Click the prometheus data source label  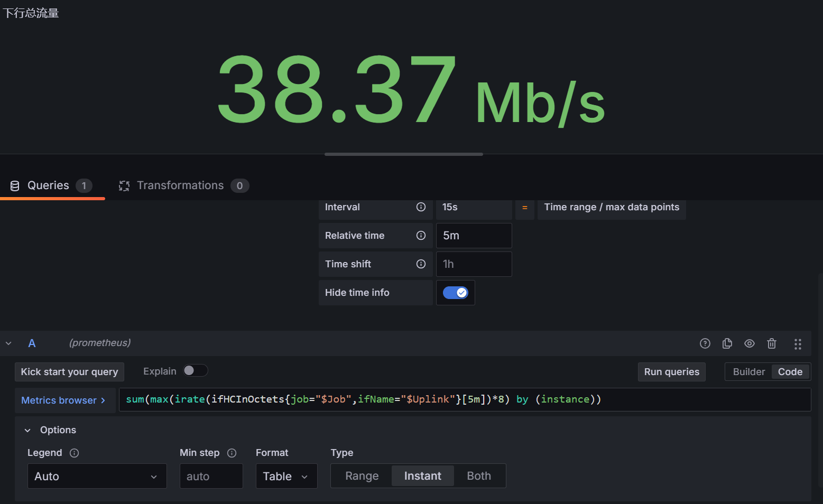tap(100, 343)
